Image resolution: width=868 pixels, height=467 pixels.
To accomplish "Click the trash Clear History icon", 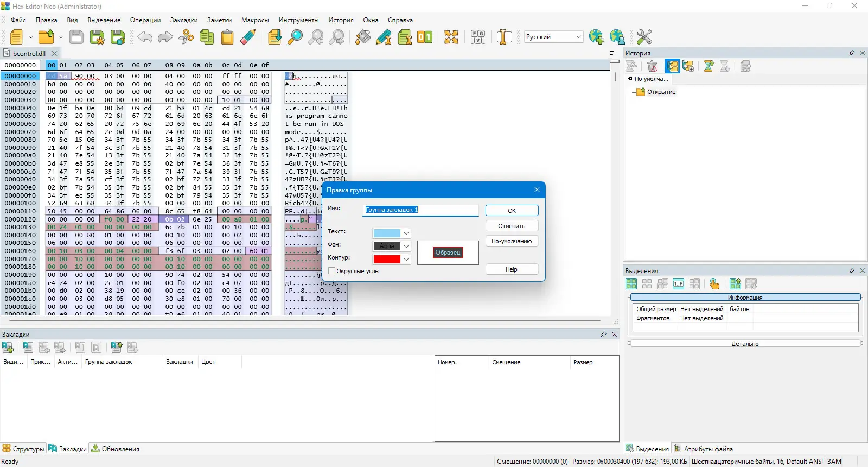I will click(x=652, y=66).
